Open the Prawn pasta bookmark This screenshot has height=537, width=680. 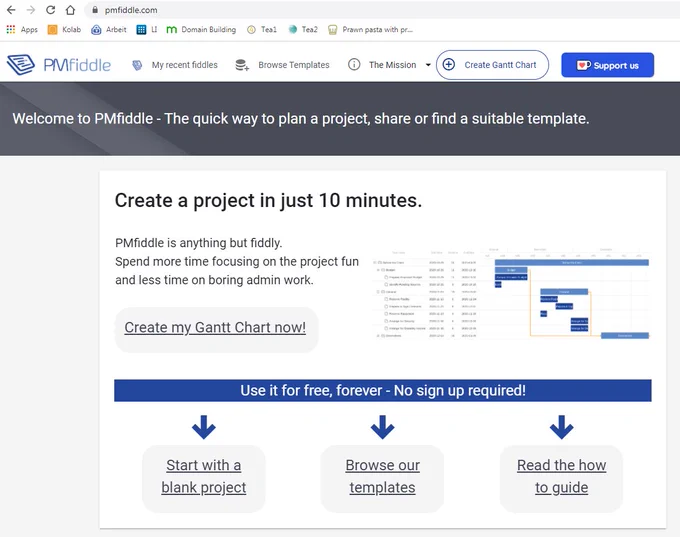[370, 29]
